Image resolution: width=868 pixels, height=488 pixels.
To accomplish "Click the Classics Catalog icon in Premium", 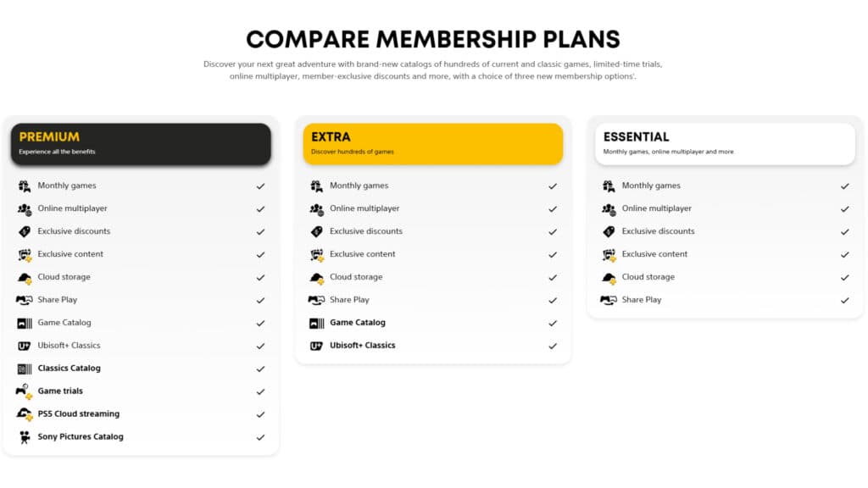I will [24, 369].
